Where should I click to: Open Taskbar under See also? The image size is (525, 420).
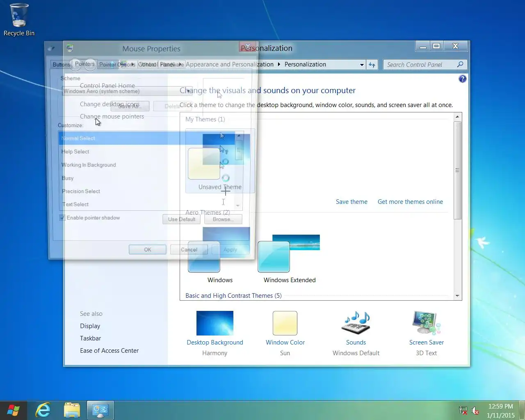[x=91, y=338]
